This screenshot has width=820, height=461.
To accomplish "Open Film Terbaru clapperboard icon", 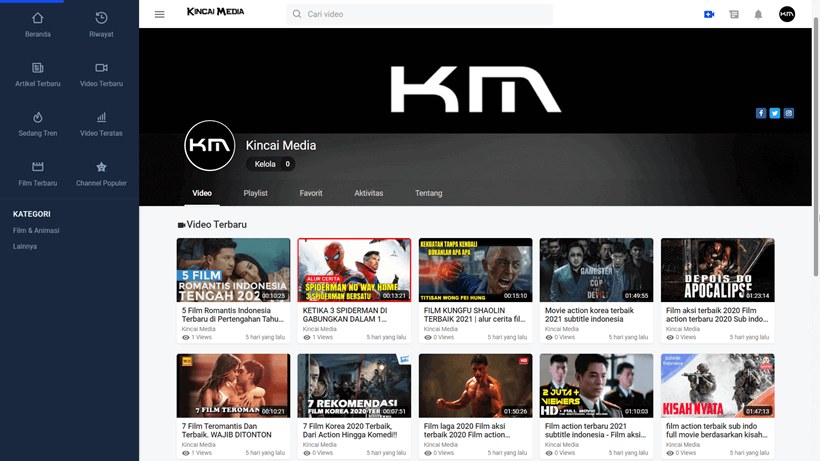I will point(38,167).
